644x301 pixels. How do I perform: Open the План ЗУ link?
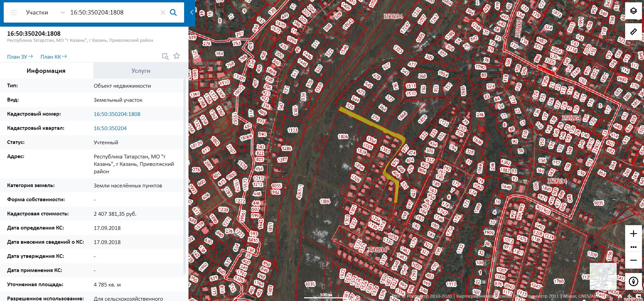20,57
